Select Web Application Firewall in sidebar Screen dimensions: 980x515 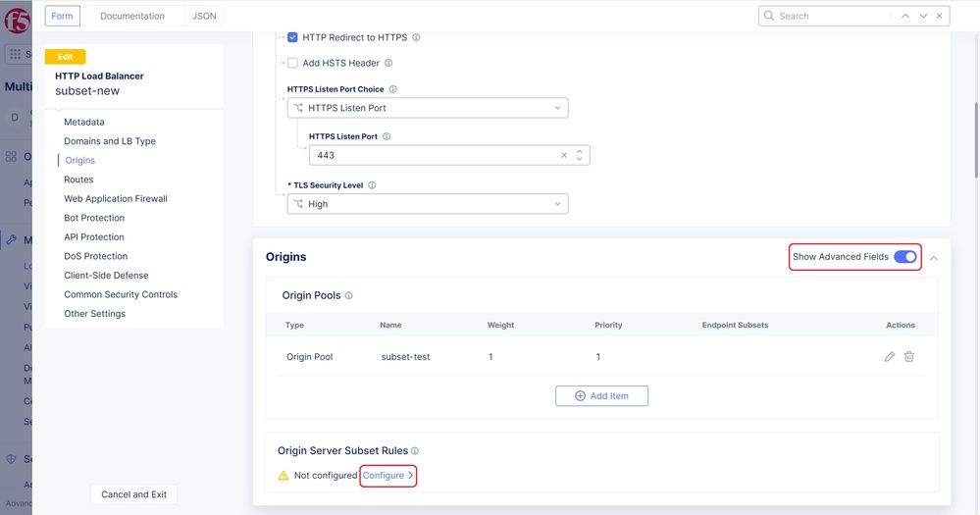click(x=116, y=199)
